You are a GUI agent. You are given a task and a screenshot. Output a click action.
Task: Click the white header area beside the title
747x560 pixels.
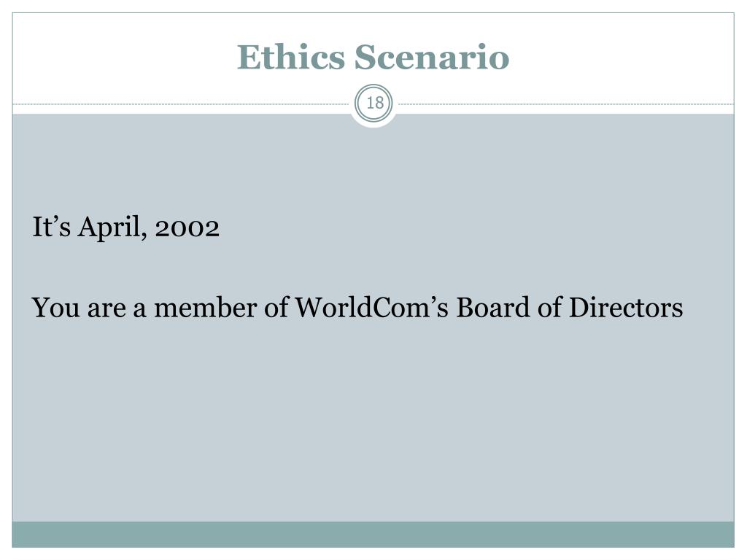click(619, 57)
